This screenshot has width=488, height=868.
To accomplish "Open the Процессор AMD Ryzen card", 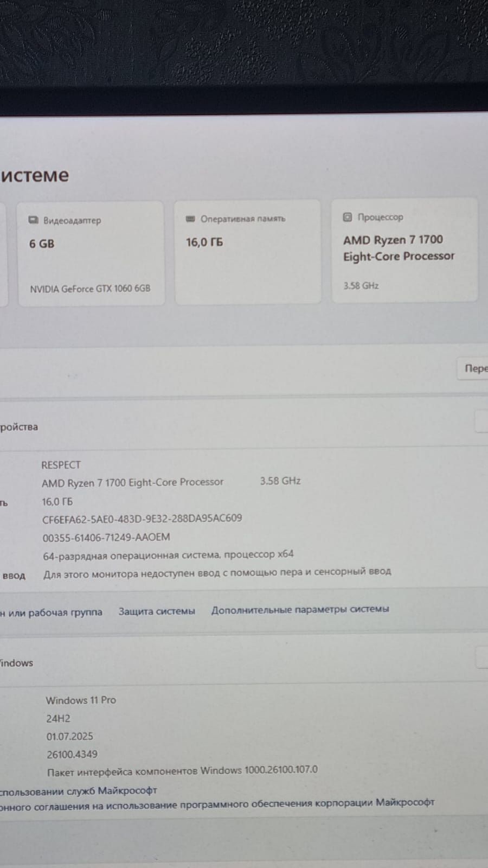I will [x=404, y=250].
